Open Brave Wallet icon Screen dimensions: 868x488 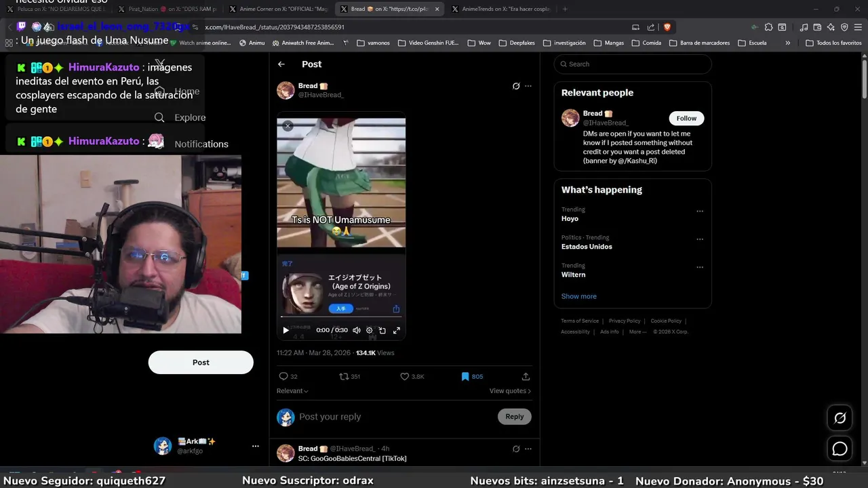tap(817, 27)
